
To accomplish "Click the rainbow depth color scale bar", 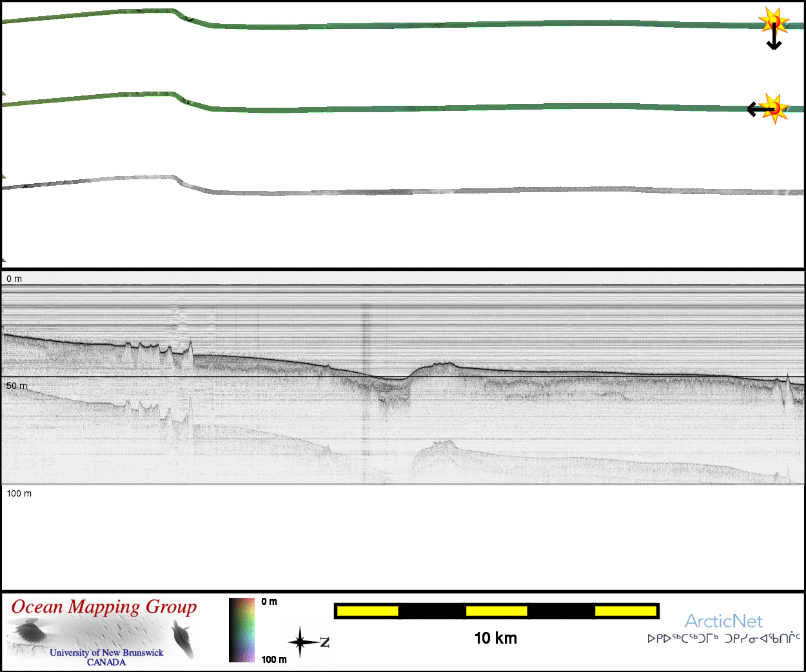I will coord(242,630).
